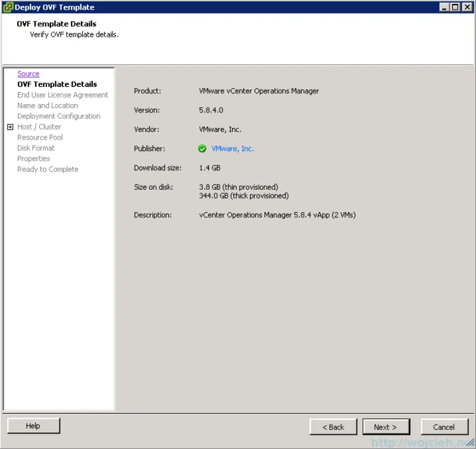Select the Ready to Complete step
This screenshot has height=449, width=476.
coord(48,169)
